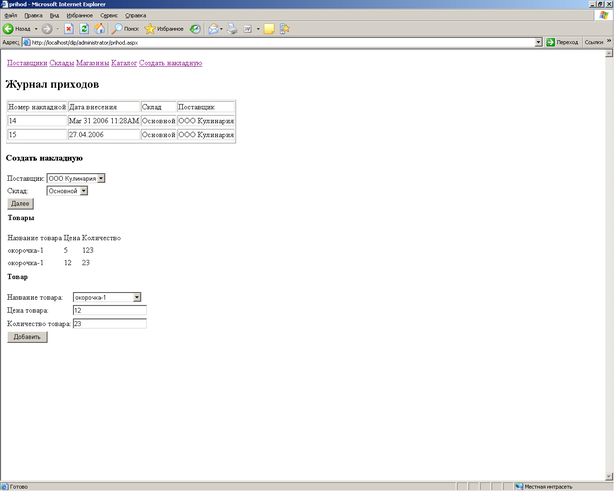The height and width of the screenshot is (491, 614).
Task: Go to home page via house icon
Action: 99,29
